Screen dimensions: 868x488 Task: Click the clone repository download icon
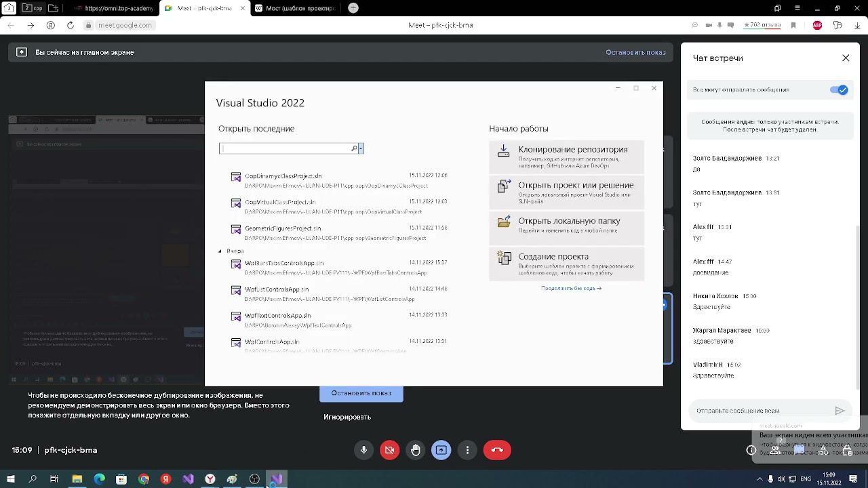pos(503,150)
